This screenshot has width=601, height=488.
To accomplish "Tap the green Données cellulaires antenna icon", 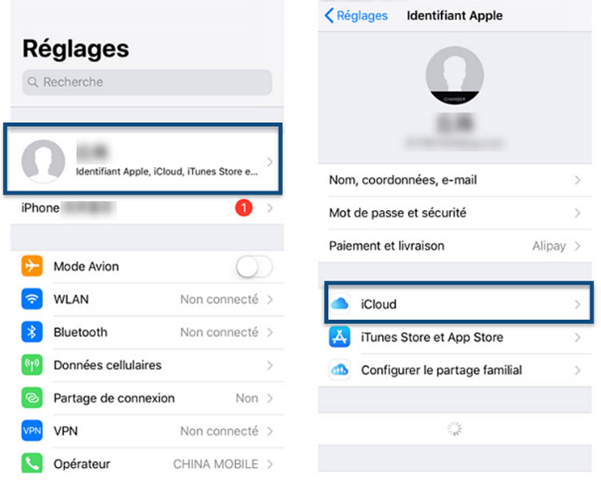I will coord(32,365).
